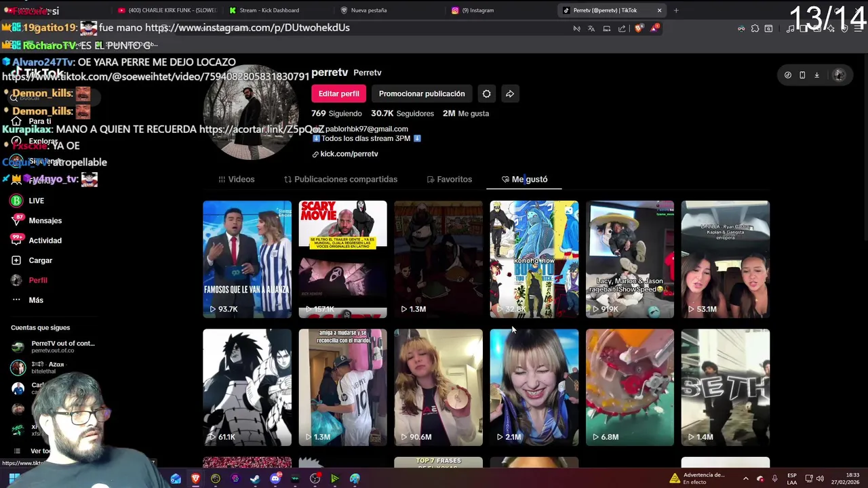Go to Perfil in sidebar

(x=38, y=280)
